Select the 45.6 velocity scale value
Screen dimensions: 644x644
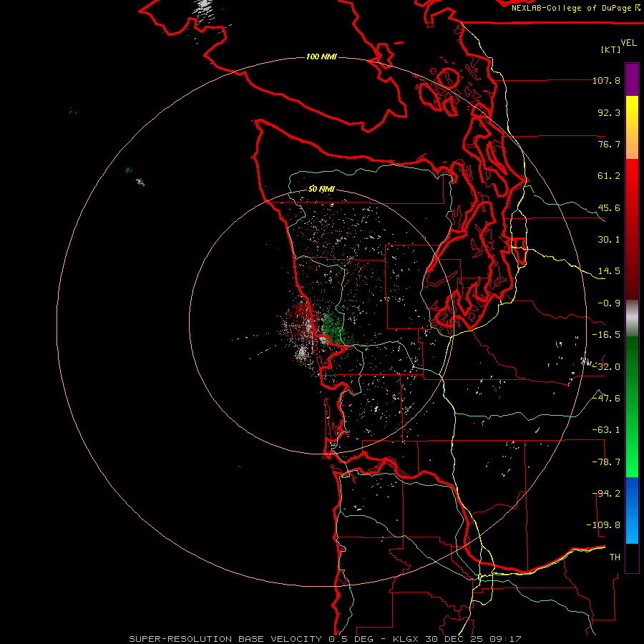click(609, 208)
